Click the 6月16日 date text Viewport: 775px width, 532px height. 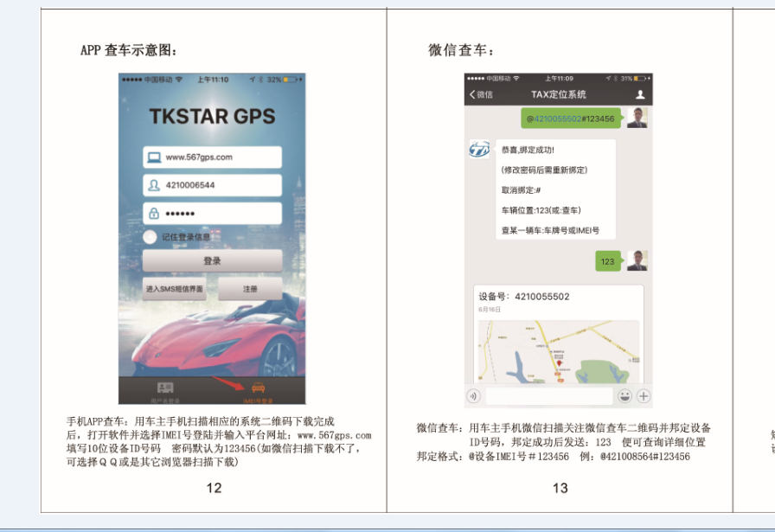(490, 310)
